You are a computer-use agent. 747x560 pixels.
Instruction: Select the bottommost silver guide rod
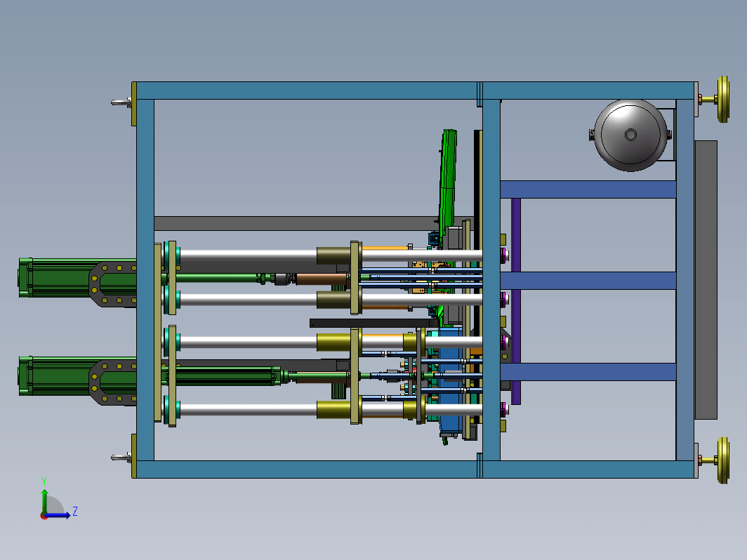point(248,410)
